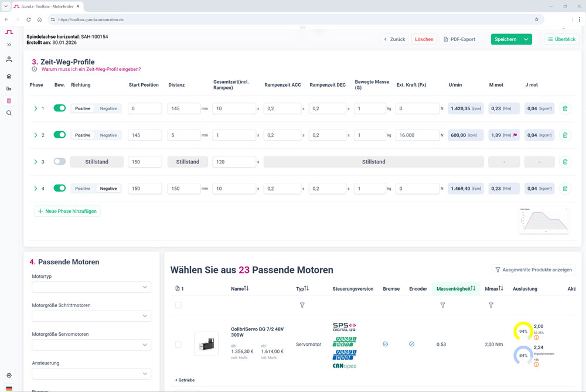The width and height of the screenshot is (586, 392).
Task: Sort table by Massenträgheit column
Action: click(455, 288)
